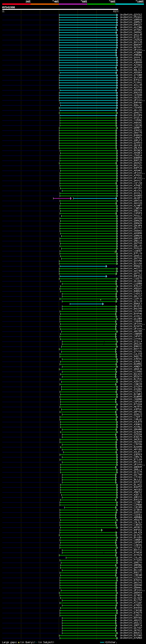Click green alignment bar for UniRef100_Q9SSG8
Screen dimensions: 146x644
tap(89, 218)
